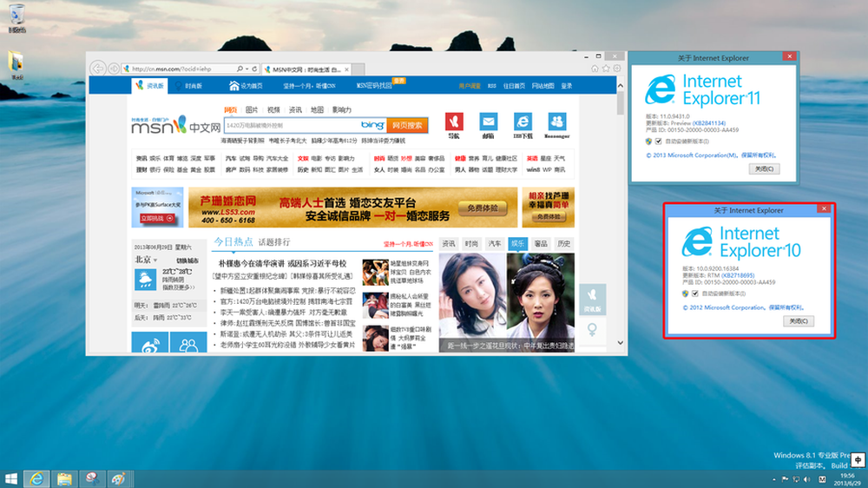Click the paint-like fourth taskbar icon

click(x=118, y=478)
